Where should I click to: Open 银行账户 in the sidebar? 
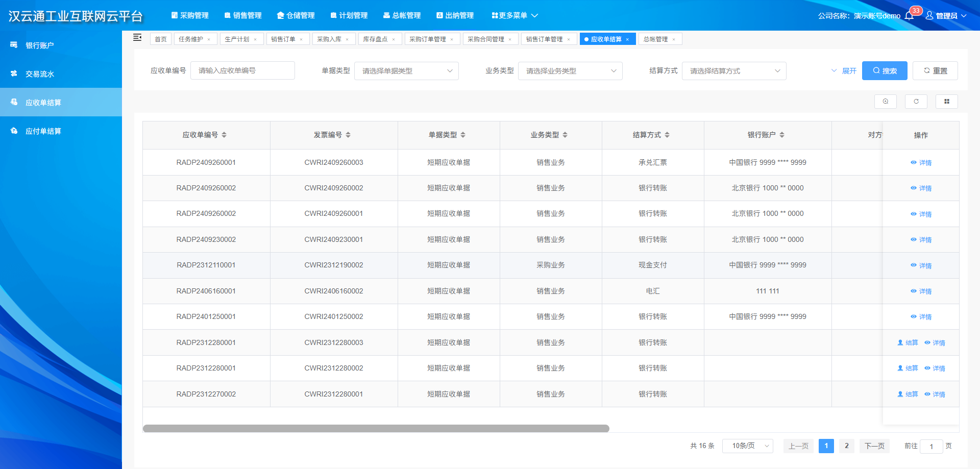40,45
